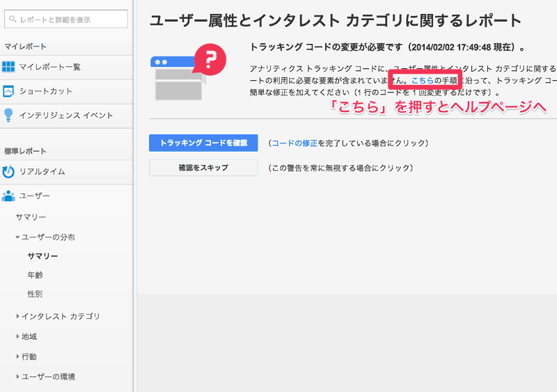Click the Users people icon
Screen dimensions: 557x392
(8, 196)
